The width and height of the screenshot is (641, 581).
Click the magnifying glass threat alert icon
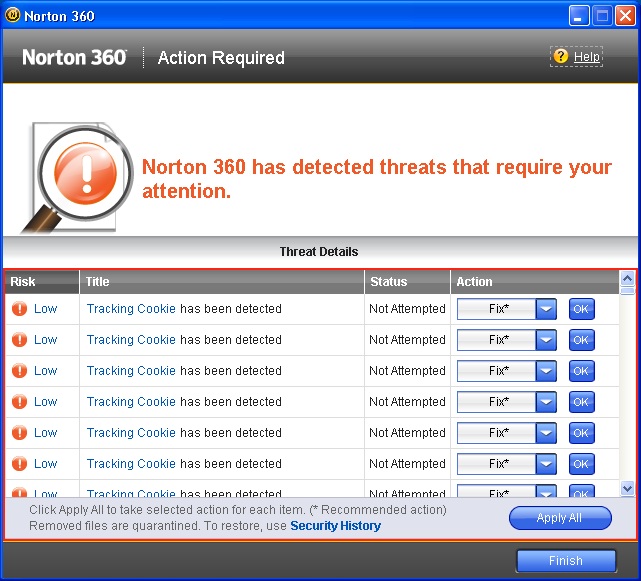click(x=77, y=178)
